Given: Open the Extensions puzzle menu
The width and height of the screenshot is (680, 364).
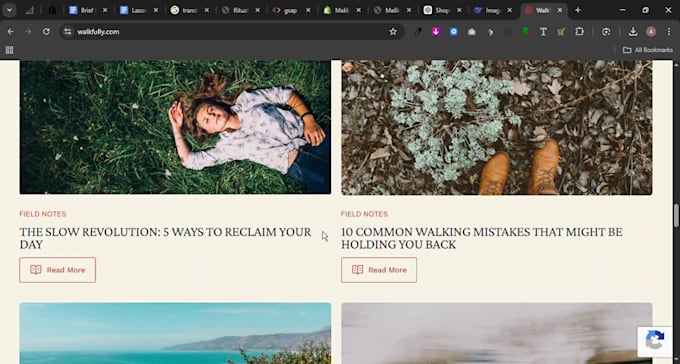Looking at the screenshot, I should click(579, 32).
